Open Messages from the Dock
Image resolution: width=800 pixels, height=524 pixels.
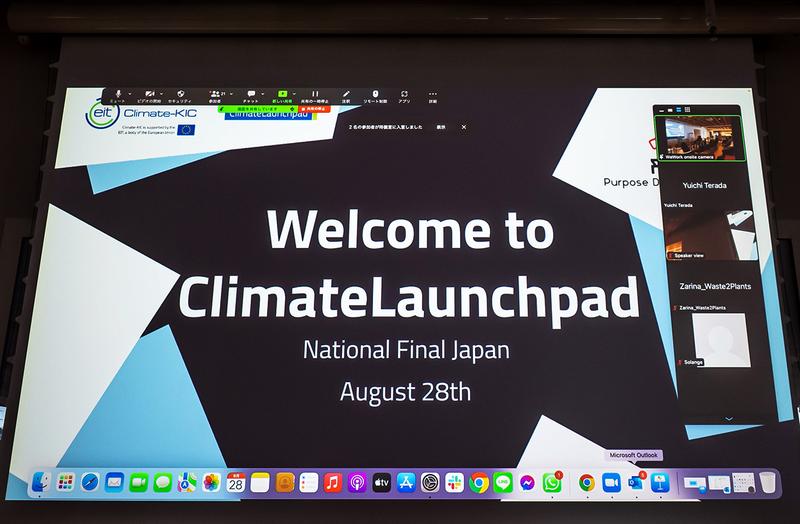[163, 483]
